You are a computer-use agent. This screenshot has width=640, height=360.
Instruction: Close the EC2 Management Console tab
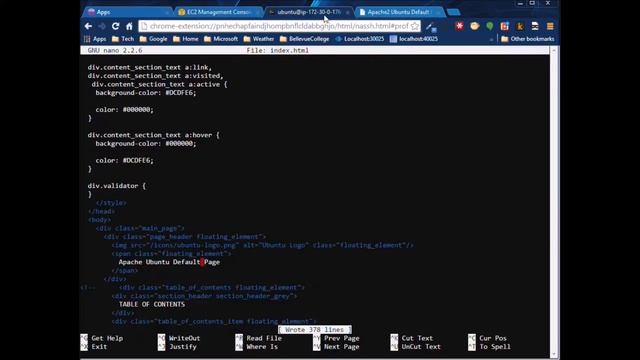click(257, 12)
